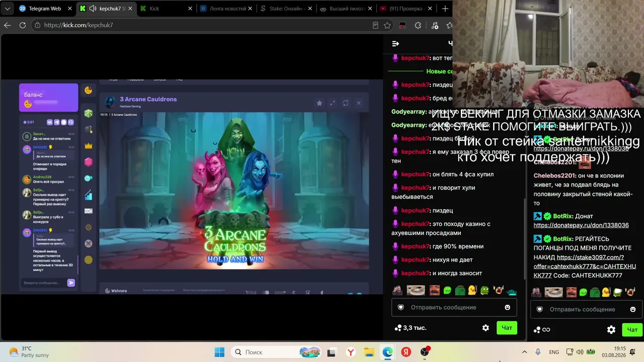Collapse the Kick chat panel
Screen dimensions: 644x362
click(x=395, y=44)
